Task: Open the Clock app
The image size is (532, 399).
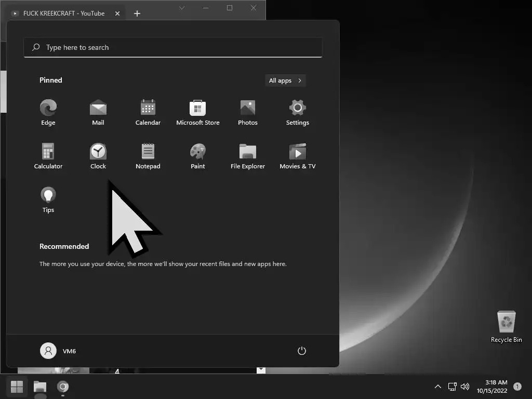Action: click(98, 156)
